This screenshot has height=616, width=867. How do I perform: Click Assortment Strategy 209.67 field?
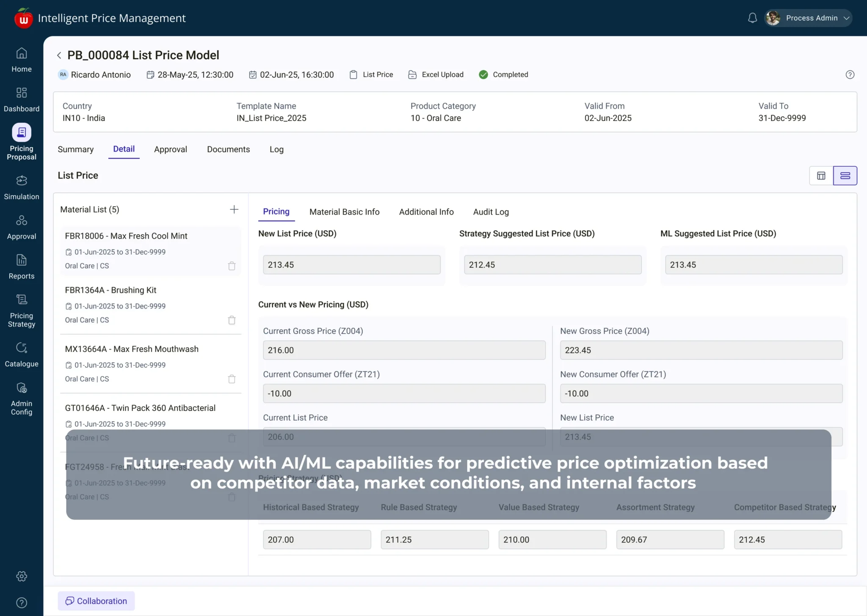[x=670, y=540]
